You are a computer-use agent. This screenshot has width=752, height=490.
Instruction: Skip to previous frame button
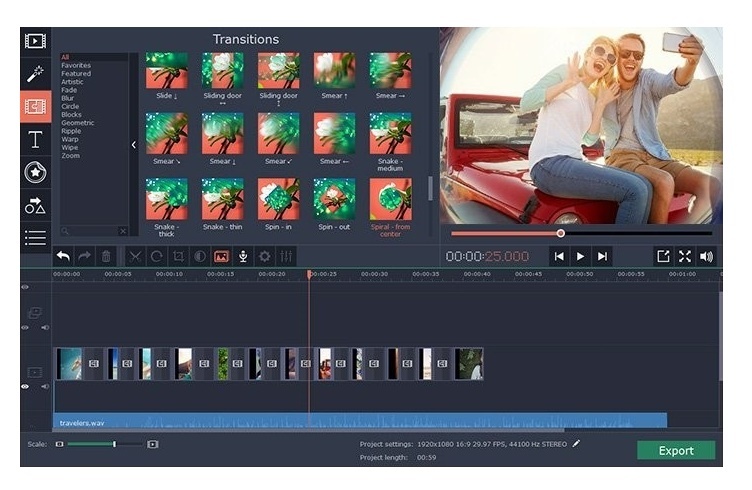click(x=559, y=257)
